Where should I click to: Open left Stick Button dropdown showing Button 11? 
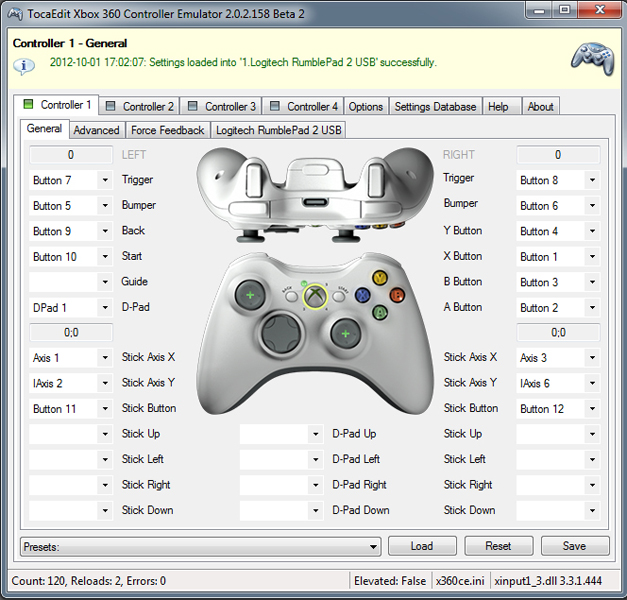(x=71, y=409)
